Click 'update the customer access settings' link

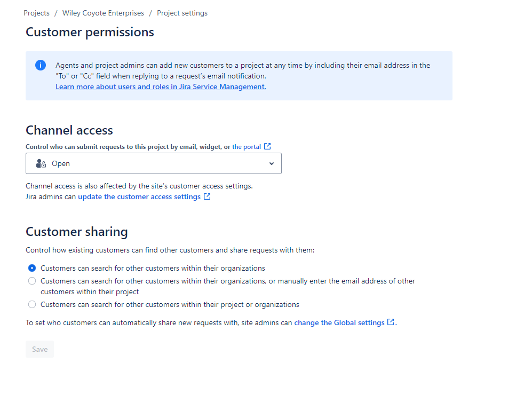pos(139,196)
